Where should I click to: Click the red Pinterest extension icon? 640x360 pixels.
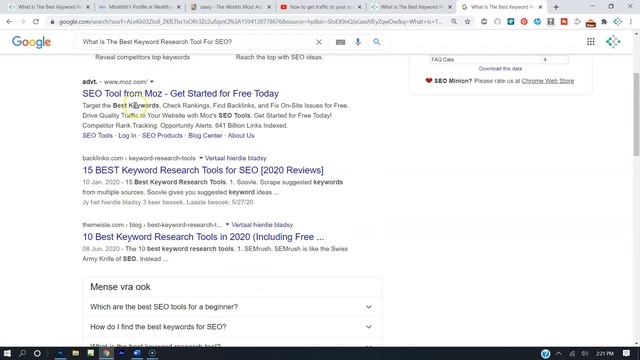coord(524,22)
